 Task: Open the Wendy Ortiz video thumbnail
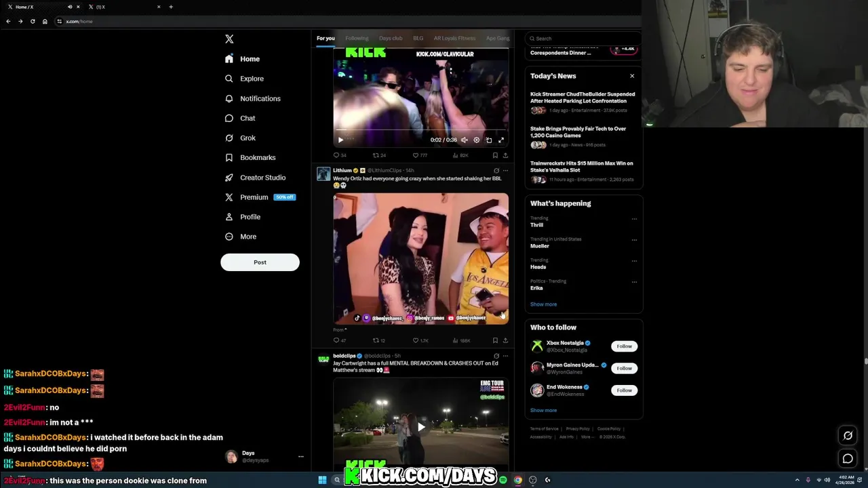click(420, 259)
